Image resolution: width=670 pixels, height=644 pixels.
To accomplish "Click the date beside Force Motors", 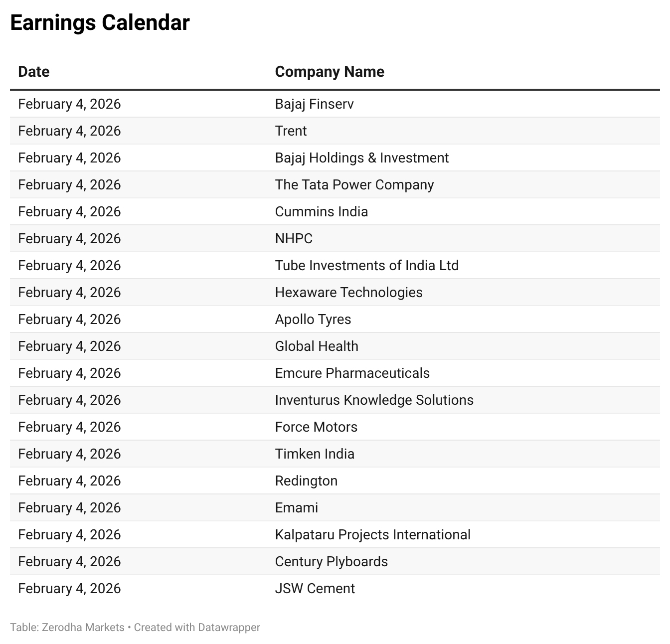I will [69, 427].
